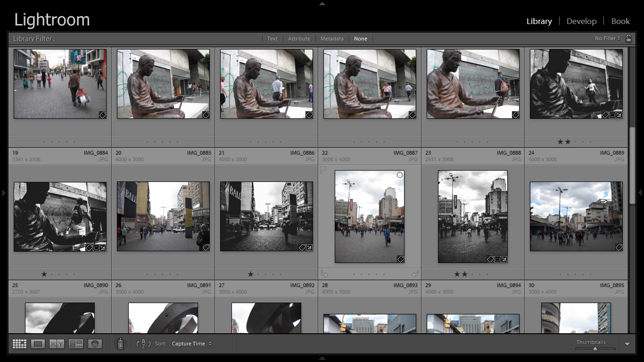
Task: Click the keyword badge on IMG_0887
Action: pos(400,259)
